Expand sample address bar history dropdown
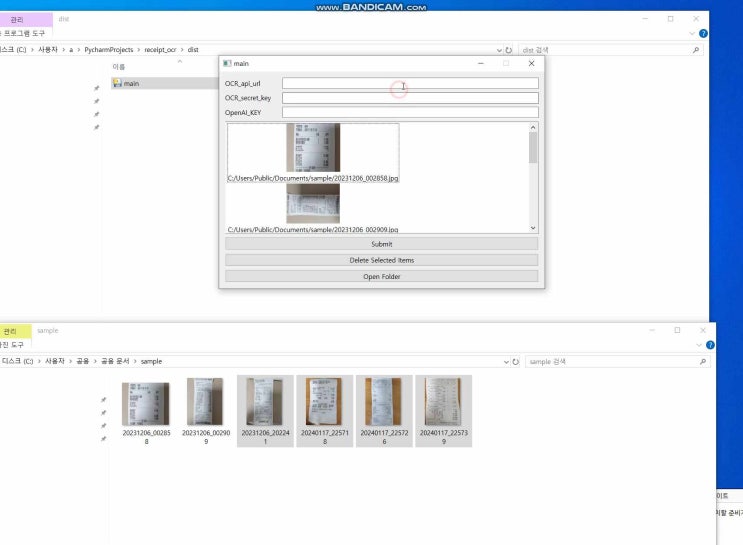Image resolution: width=743 pixels, height=545 pixels. click(506, 361)
